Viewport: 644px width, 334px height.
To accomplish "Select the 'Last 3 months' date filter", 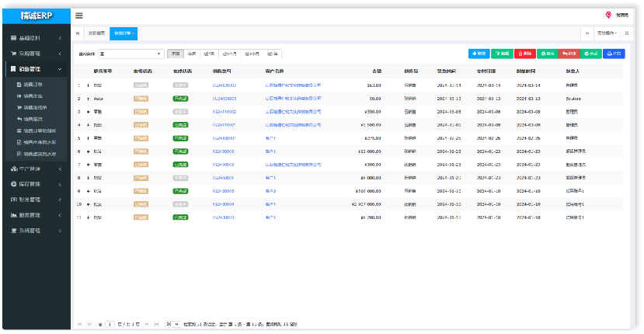I will 252,54.
